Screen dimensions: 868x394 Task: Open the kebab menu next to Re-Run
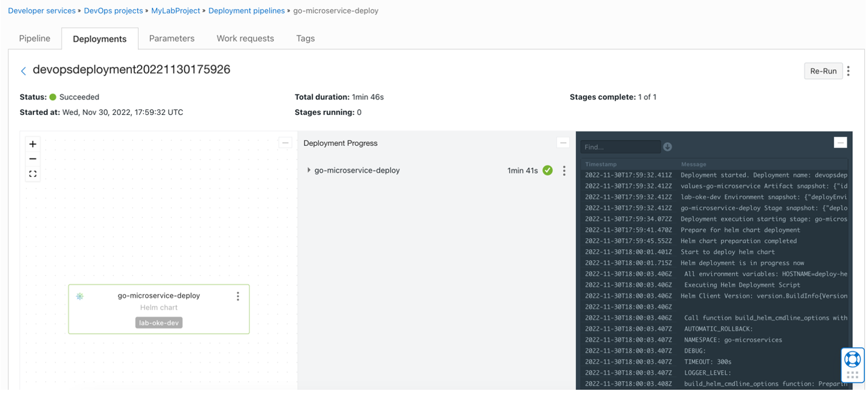(849, 71)
